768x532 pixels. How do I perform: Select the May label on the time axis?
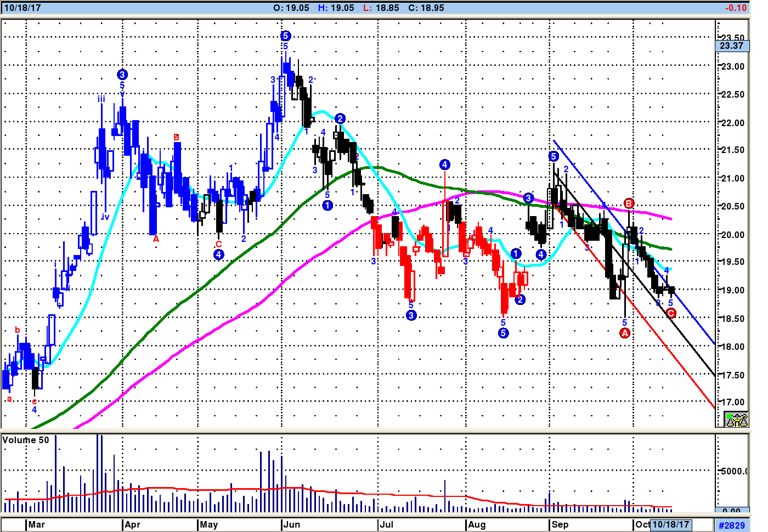[209, 524]
